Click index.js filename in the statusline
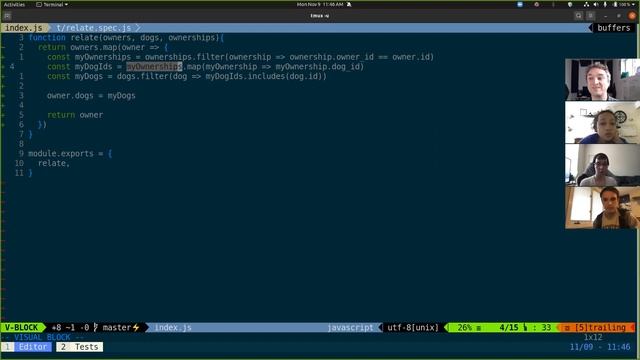640x360 pixels. (173, 327)
